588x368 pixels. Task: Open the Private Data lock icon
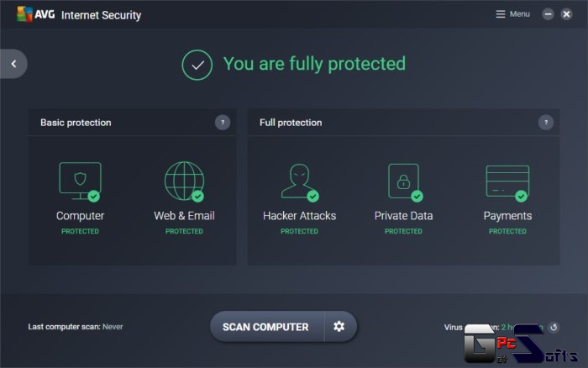404,181
